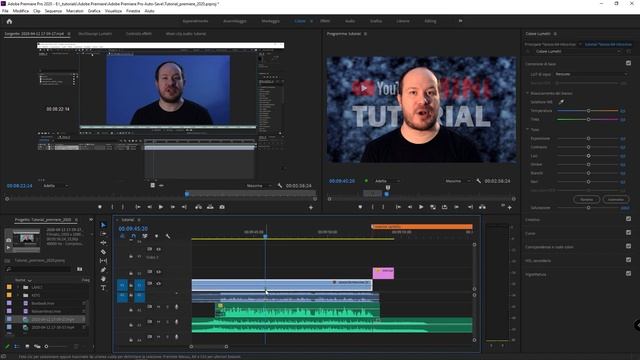
Task: Expand the first bin folder in Project panel
Action: [18, 287]
